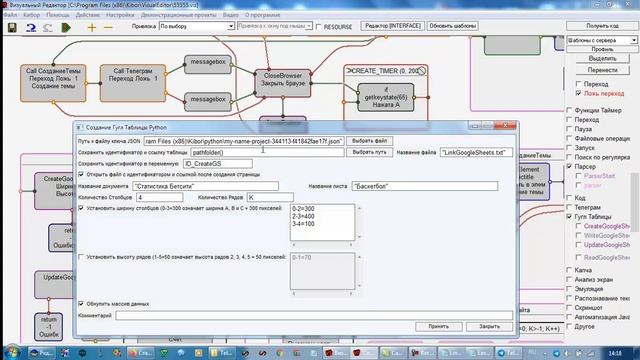The image size is (640, 360).
Task: Run the script with the green play icon
Action: [x=66, y=27]
